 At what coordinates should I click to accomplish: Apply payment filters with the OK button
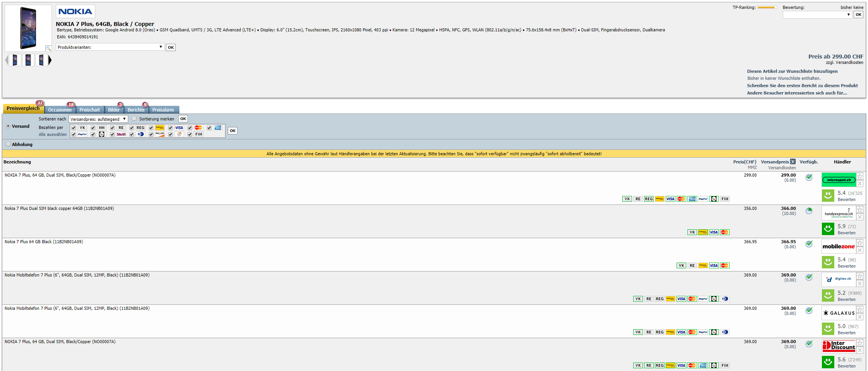[232, 131]
